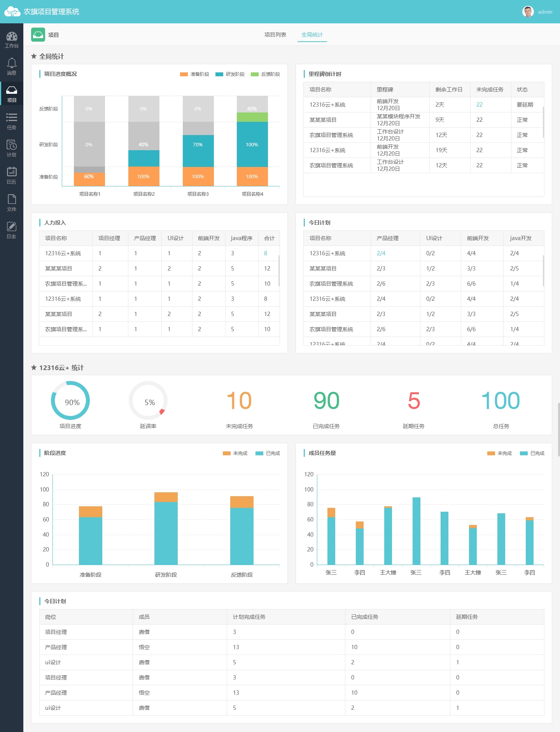
Task: Click the green 项目 module icon
Action: 38,35
